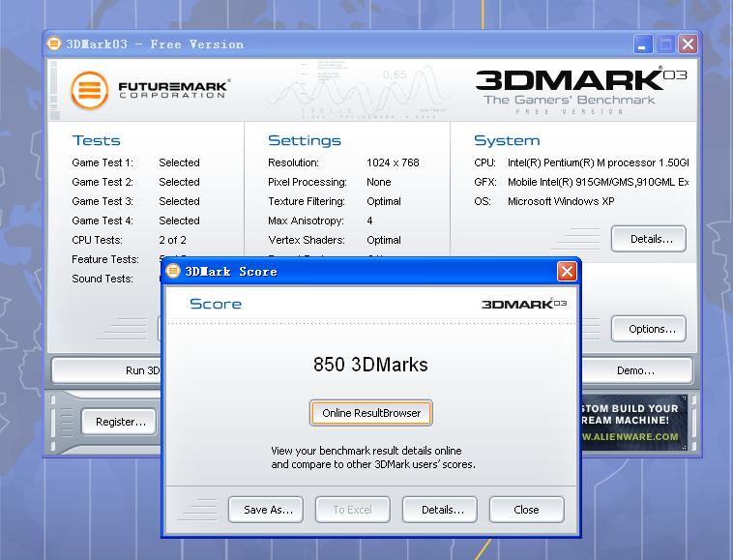Screen dimensions: 733x560
Task: Click the small 3DMark03 logo in Score dialog
Action: click(524, 304)
